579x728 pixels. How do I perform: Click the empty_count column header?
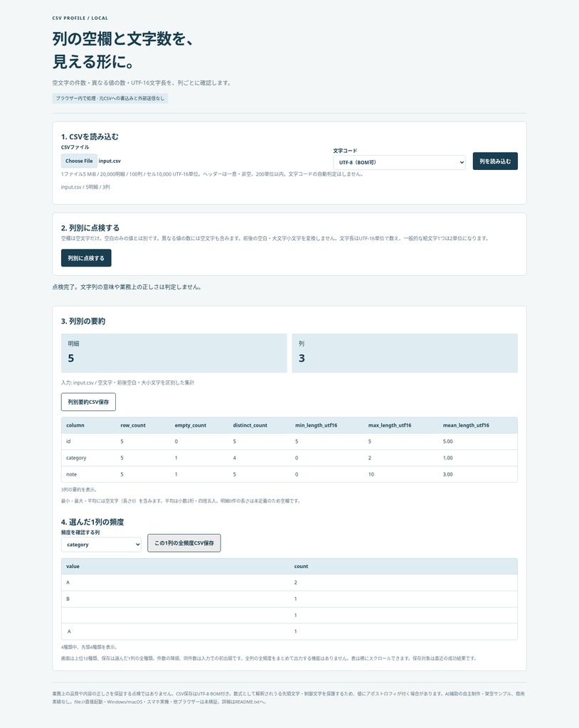pyautogui.click(x=191, y=425)
